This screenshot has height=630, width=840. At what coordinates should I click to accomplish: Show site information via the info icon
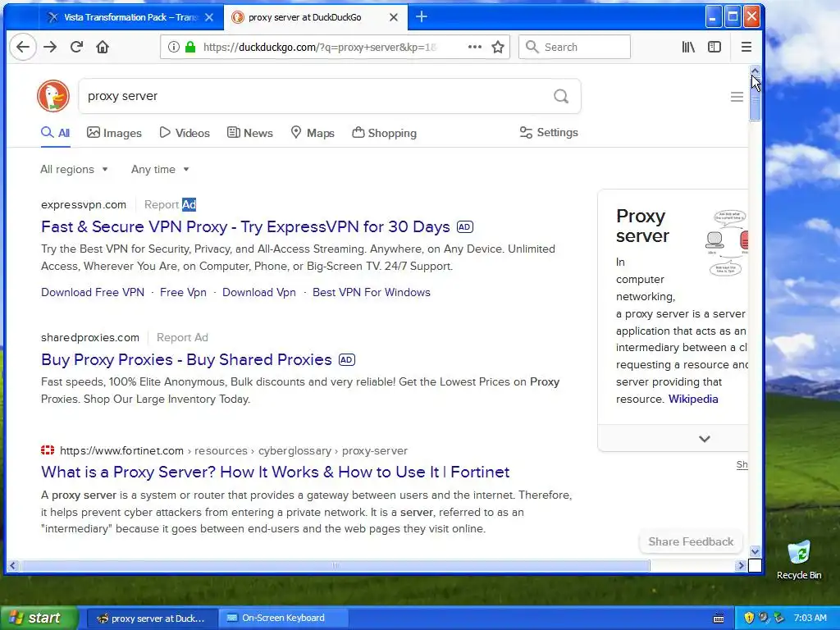pyautogui.click(x=174, y=47)
